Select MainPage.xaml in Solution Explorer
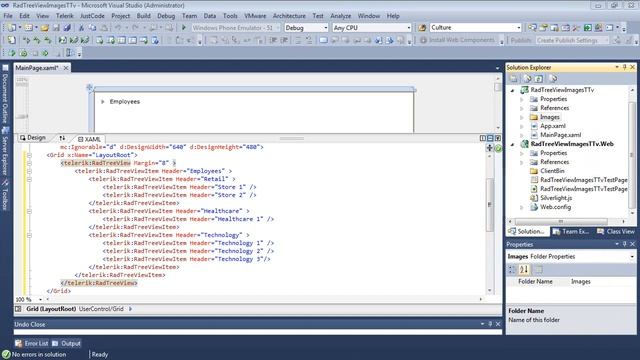The width and height of the screenshot is (640, 360). click(x=560, y=135)
